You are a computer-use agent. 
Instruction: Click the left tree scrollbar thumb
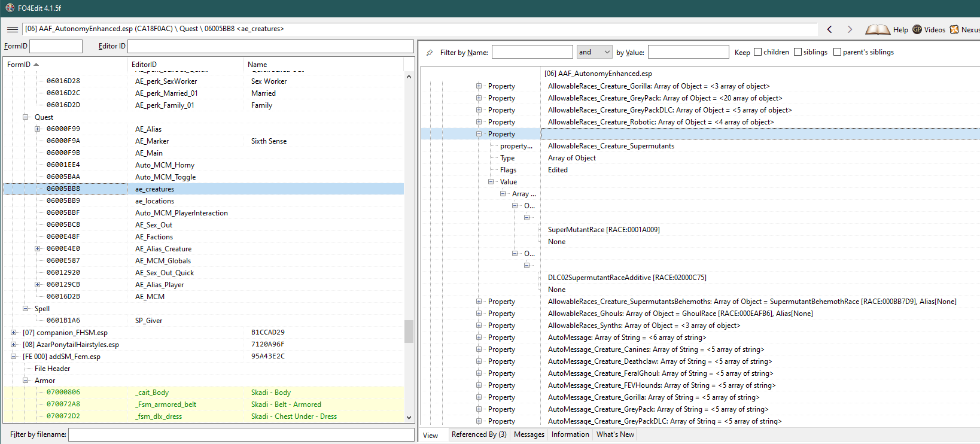click(x=409, y=332)
